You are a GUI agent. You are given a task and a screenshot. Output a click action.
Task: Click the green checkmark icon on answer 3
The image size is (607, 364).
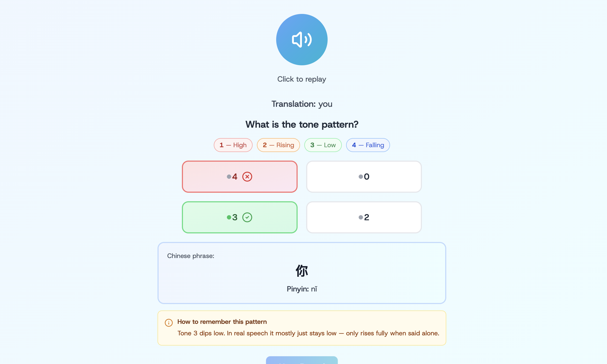[x=247, y=217]
